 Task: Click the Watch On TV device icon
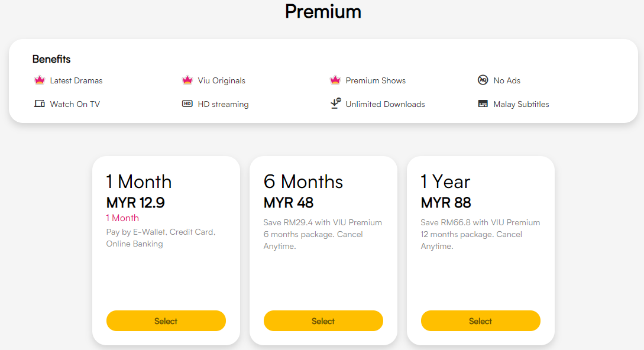click(x=40, y=104)
